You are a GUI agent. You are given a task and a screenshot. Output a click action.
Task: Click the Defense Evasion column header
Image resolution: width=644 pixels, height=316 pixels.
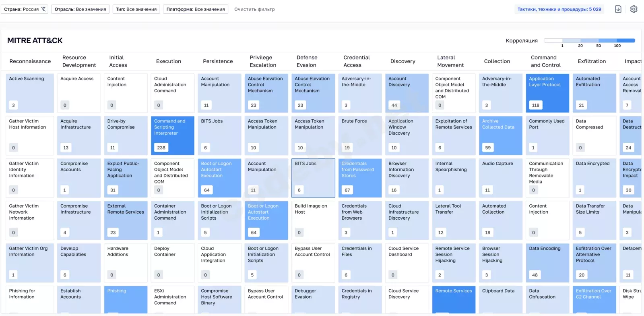307,61
